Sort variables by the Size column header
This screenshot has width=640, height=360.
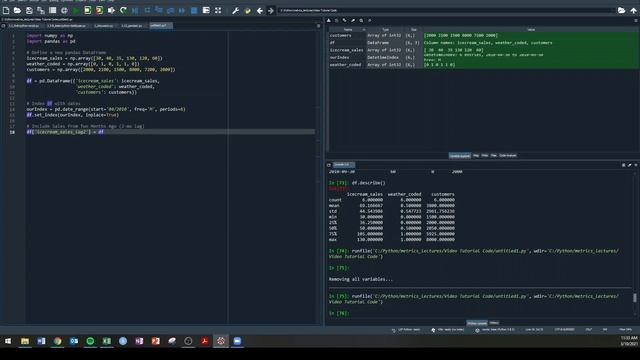pyautogui.click(x=413, y=29)
